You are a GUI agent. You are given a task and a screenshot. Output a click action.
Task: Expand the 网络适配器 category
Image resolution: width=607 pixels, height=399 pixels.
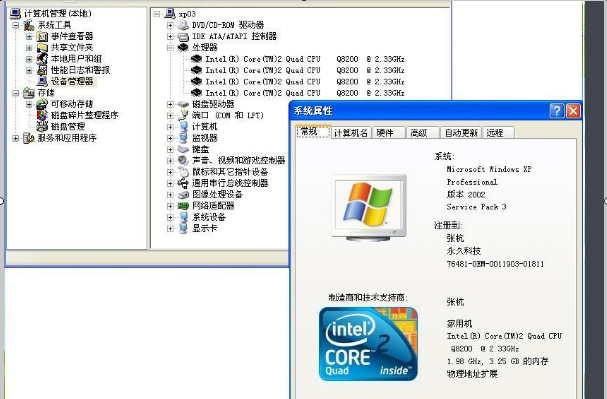pos(170,206)
